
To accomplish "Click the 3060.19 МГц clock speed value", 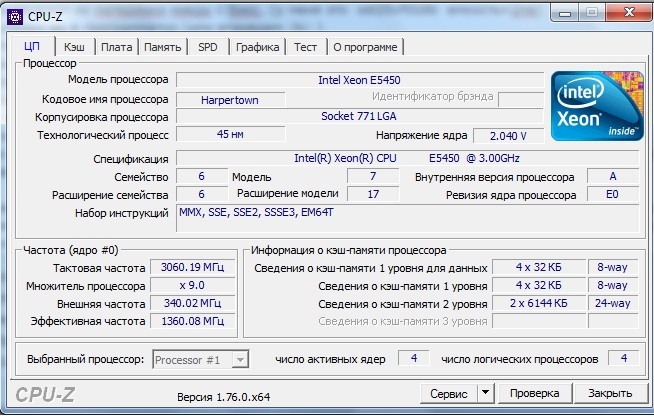I will click(x=193, y=267).
